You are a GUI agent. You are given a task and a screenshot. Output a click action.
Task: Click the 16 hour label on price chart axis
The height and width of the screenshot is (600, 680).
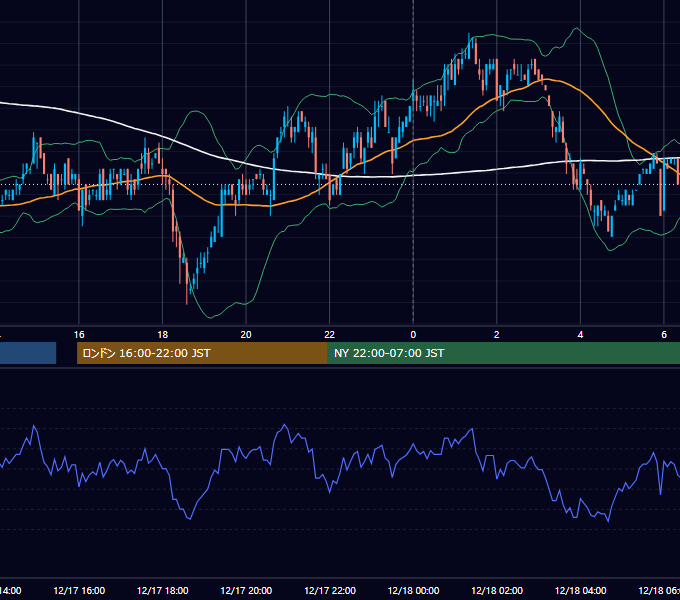coord(79,335)
